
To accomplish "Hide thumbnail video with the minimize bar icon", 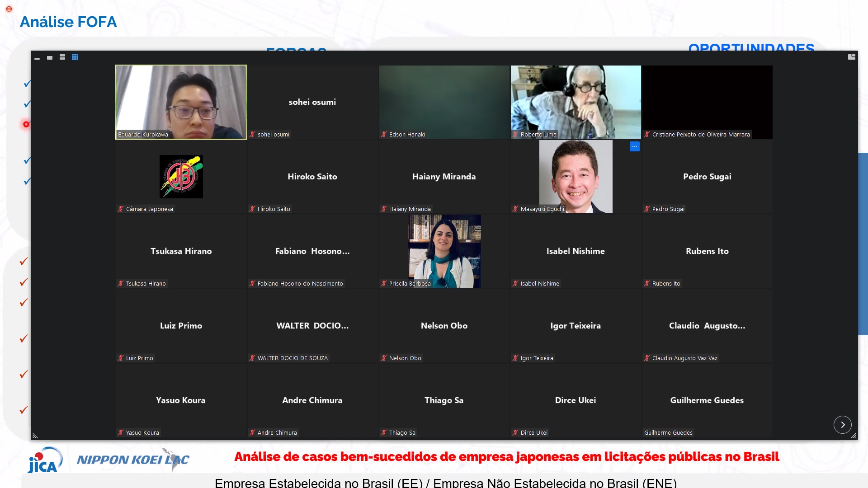I will click(37, 58).
